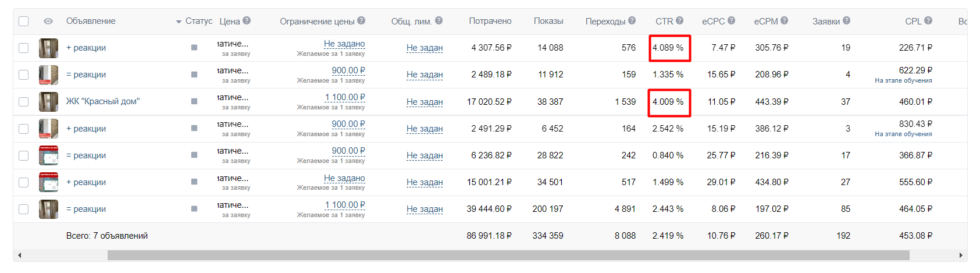Viewport: 980px width, 273px height.
Task: Open the red thumbnail of the 6 236.82 ₽ ad
Action: [x=48, y=155]
